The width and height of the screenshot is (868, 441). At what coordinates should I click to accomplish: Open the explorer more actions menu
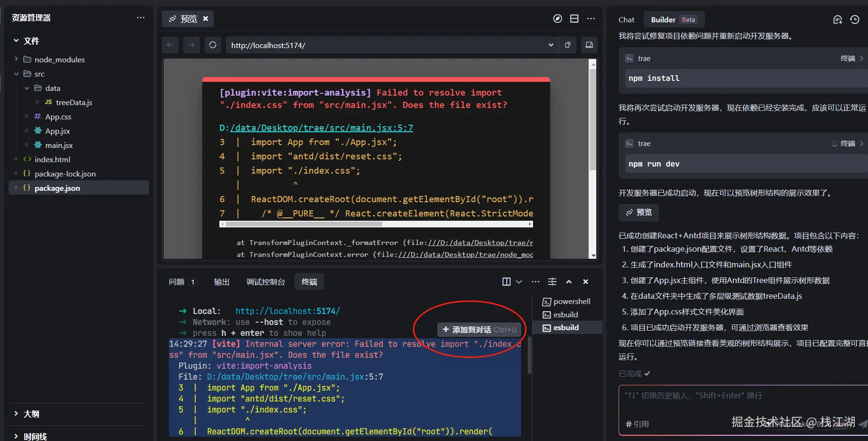(x=140, y=18)
